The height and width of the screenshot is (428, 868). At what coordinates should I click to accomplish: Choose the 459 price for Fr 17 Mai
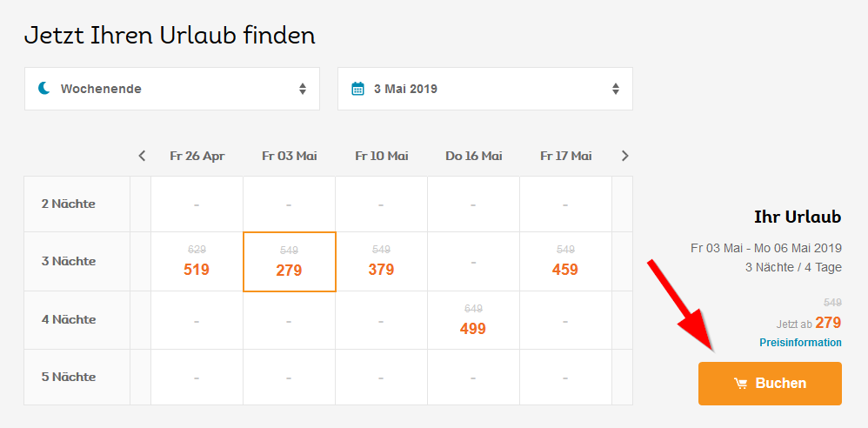[x=565, y=261]
